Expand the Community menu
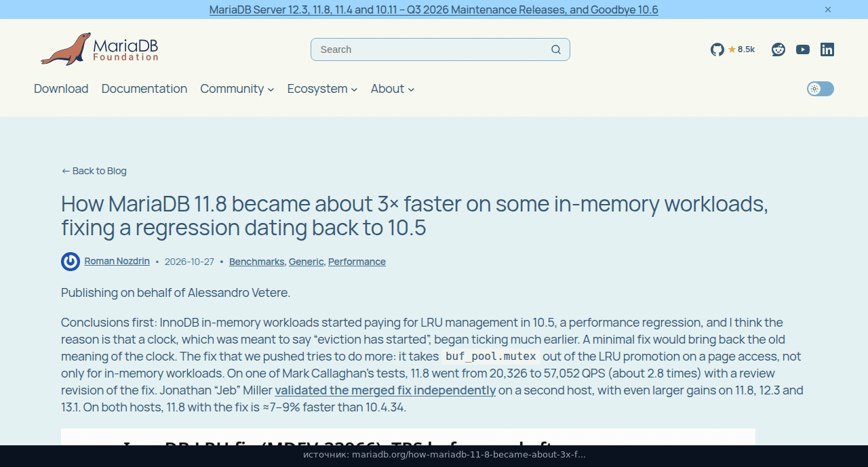Viewport: 868px width, 467px height. 237,89
